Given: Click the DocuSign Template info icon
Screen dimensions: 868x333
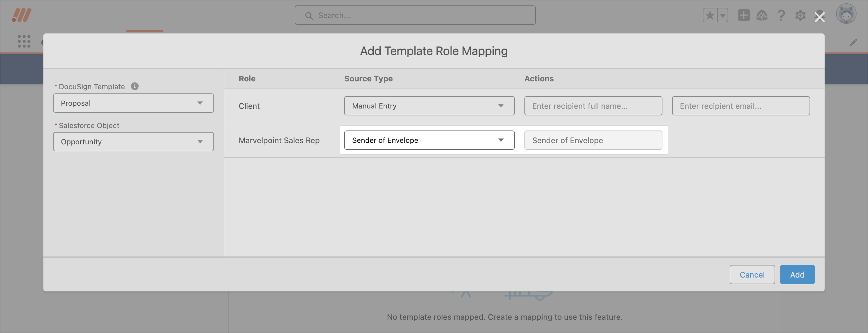Looking at the screenshot, I should 134,86.
